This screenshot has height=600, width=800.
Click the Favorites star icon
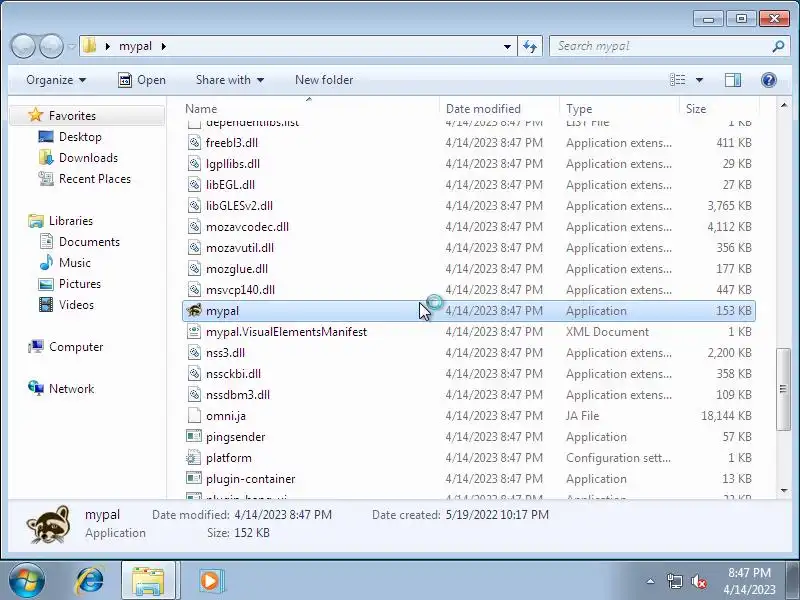coord(35,115)
